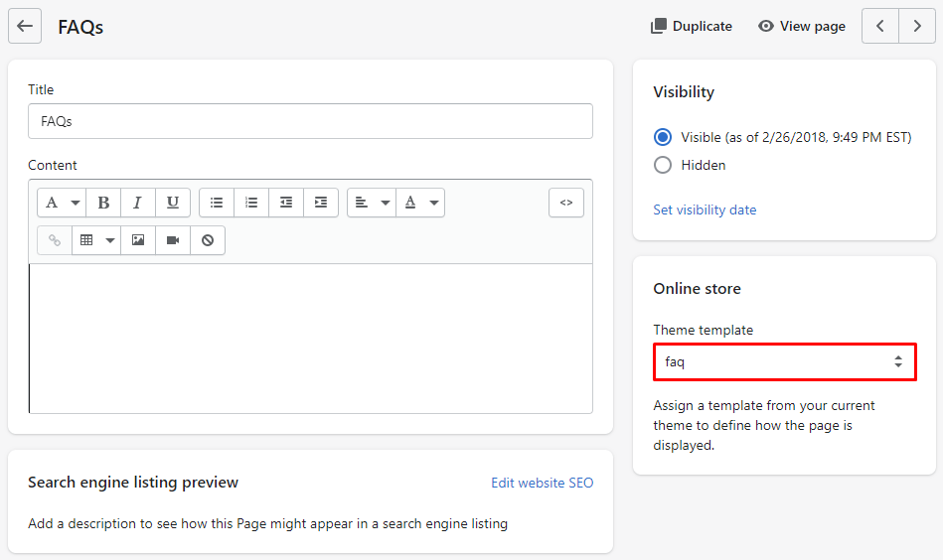
Task: Click the Set visibility date link
Action: click(x=705, y=210)
